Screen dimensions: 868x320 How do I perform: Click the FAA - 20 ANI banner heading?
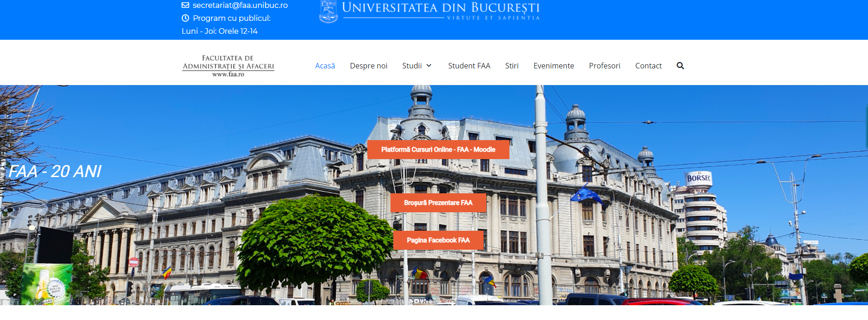click(x=55, y=172)
